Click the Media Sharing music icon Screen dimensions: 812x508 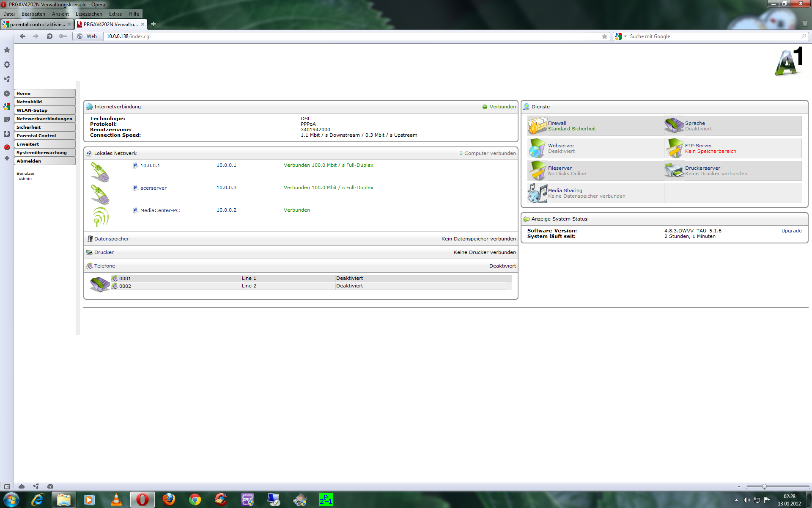tap(537, 193)
